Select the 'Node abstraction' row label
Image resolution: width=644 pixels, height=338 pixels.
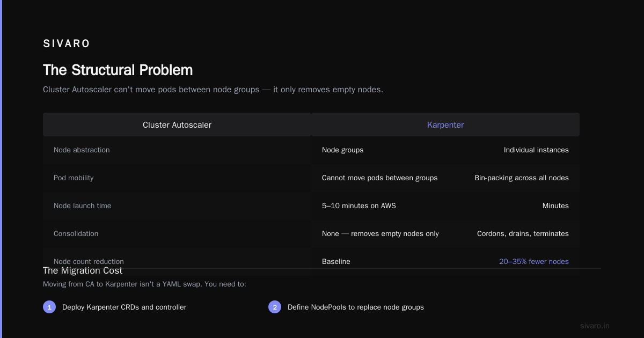pos(82,150)
